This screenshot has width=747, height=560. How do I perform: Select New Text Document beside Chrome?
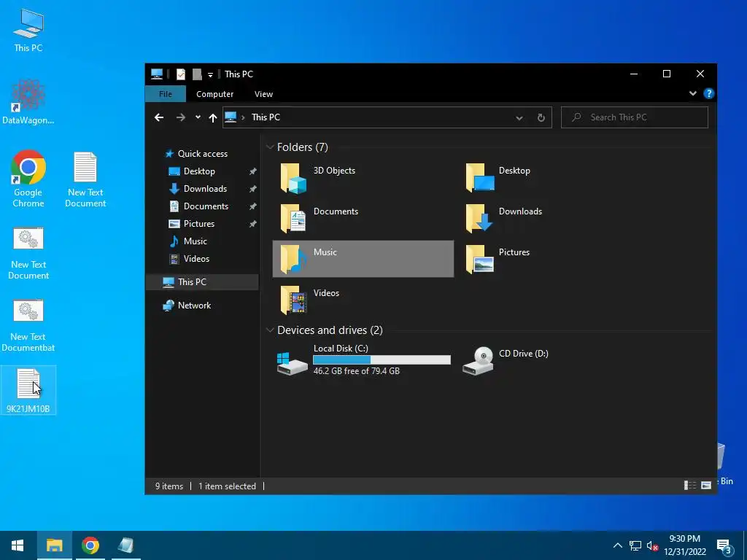(x=85, y=179)
